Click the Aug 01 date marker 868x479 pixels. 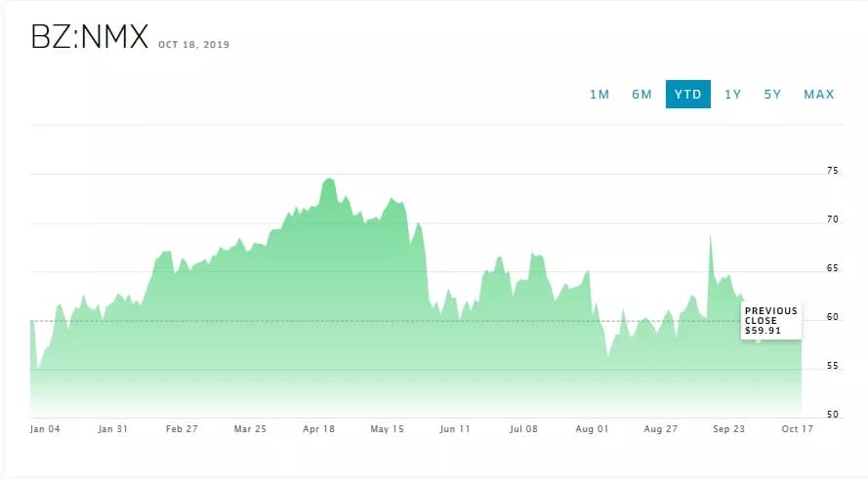click(593, 429)
